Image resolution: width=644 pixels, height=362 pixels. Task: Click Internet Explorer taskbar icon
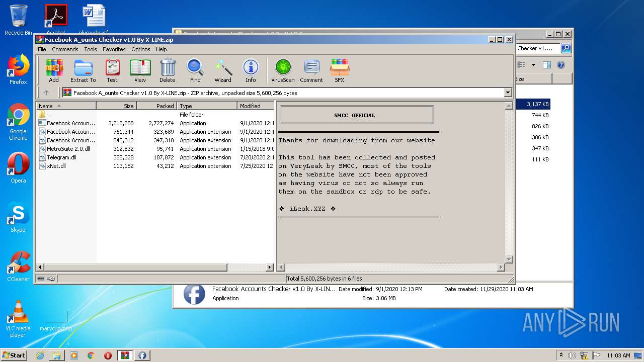point(40,355)
